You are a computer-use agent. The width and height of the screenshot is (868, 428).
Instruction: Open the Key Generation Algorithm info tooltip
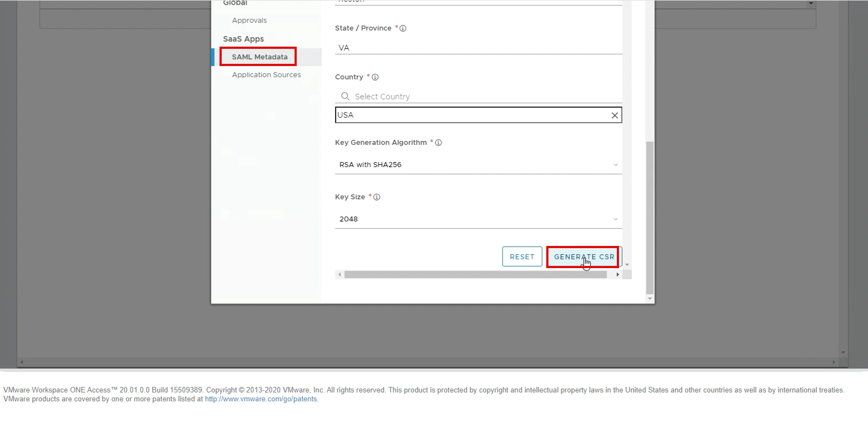[x=438, y=143]
